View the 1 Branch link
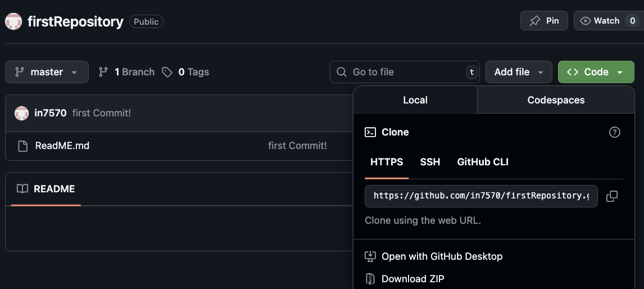Image resolution: width=644 pixels, height=289 pixels. 126,72
